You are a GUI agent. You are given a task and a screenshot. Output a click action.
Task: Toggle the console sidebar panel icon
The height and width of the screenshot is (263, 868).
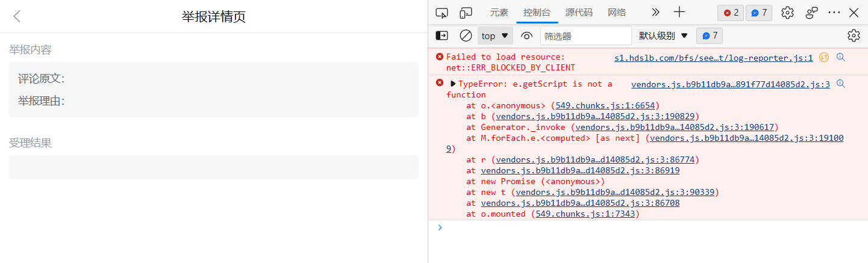click(442, 36)
